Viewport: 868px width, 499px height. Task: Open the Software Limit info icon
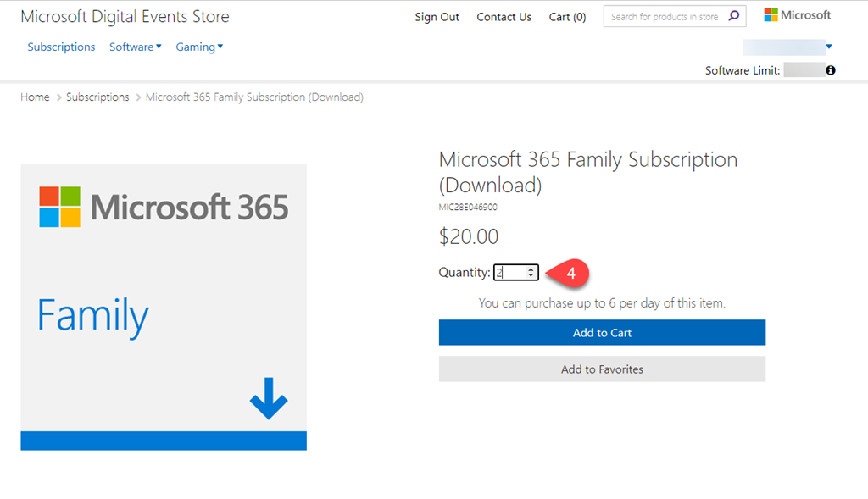click(x=831, y=70)
